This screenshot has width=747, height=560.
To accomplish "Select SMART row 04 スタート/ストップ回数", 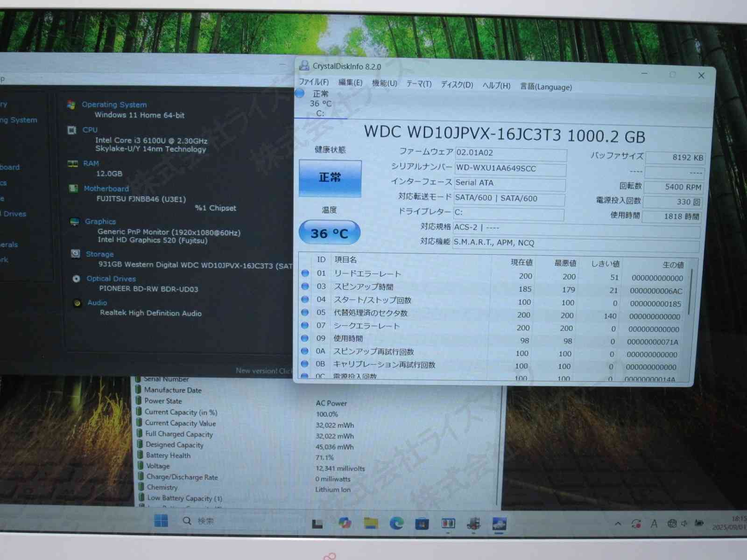I will pyautogui.click(x=493, y=301).
